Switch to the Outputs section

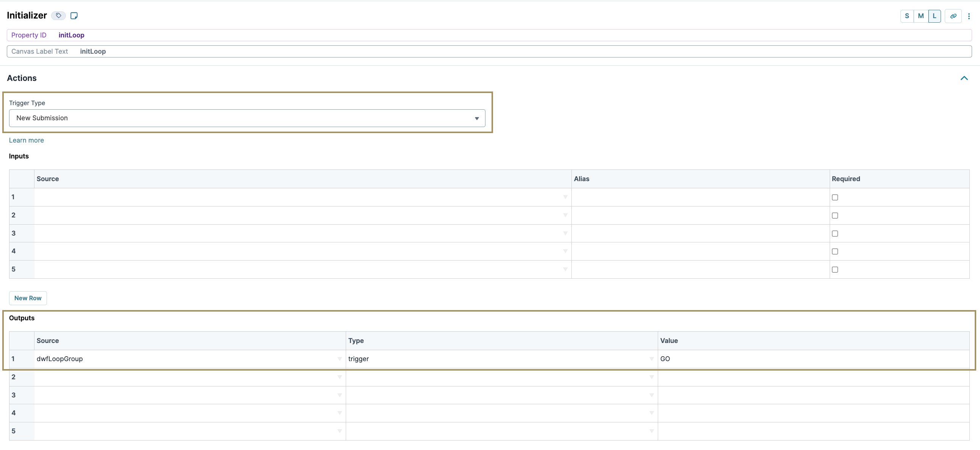point(22,318)
